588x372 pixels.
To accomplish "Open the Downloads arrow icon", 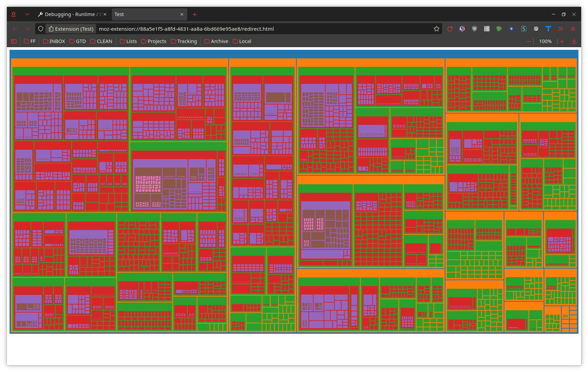I will 574,42.
